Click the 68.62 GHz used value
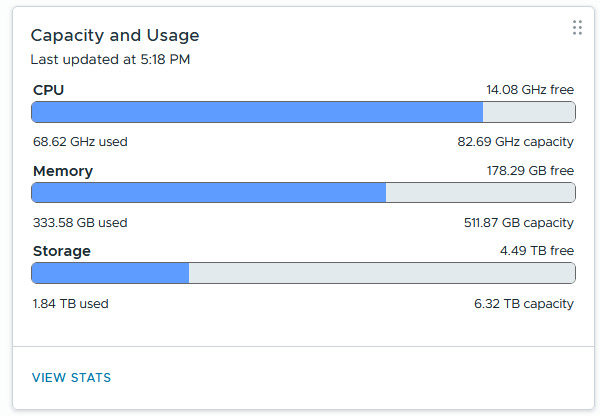The height and width of the screenshot is (416, 600). 80,142
